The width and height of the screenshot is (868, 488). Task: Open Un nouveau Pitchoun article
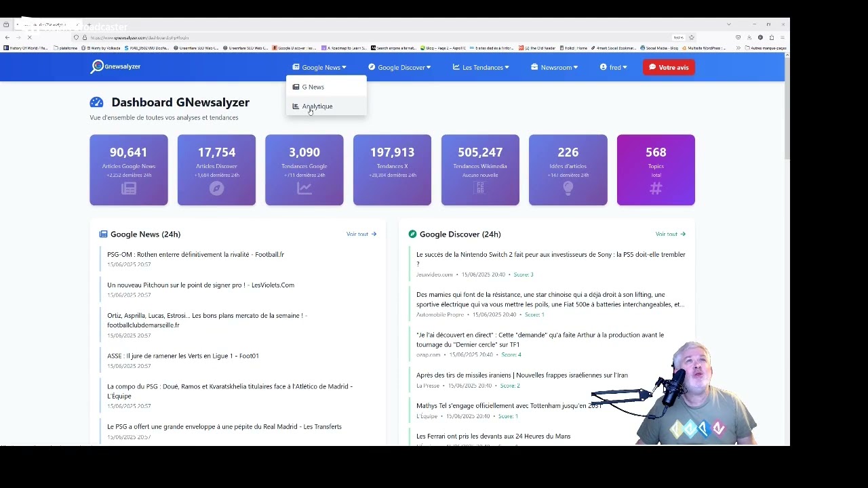[x=201, y=285]
